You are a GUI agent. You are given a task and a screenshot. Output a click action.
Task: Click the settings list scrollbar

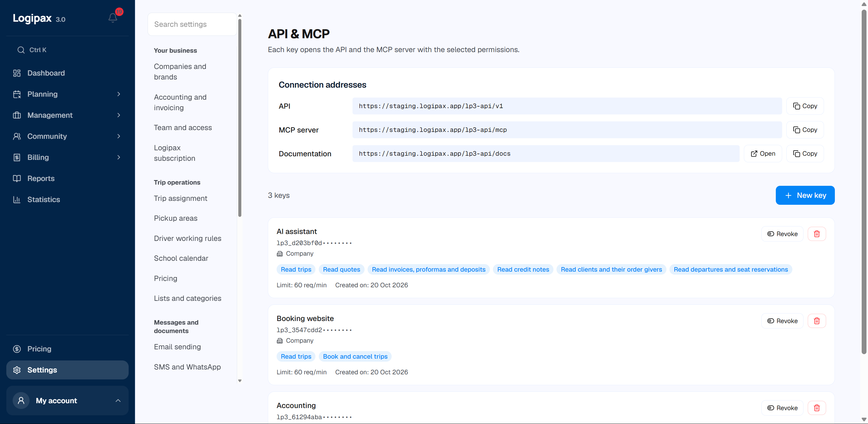pyautogui.click(x=240, y=118)
